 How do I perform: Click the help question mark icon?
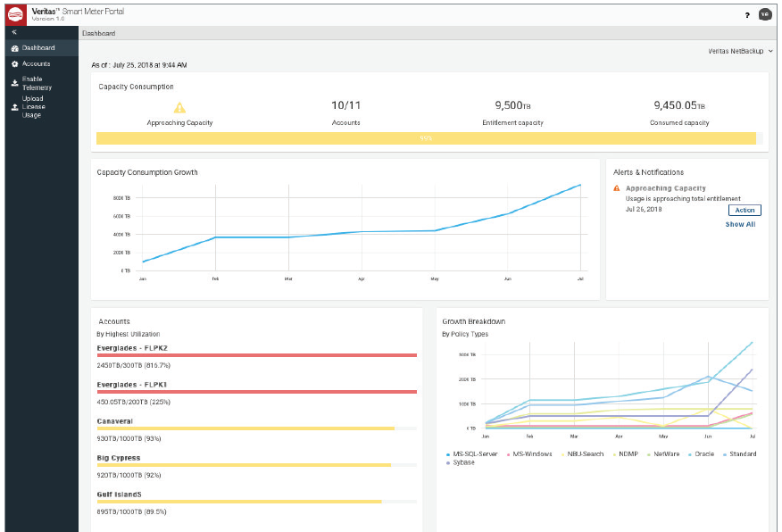(x=745, y=13)
